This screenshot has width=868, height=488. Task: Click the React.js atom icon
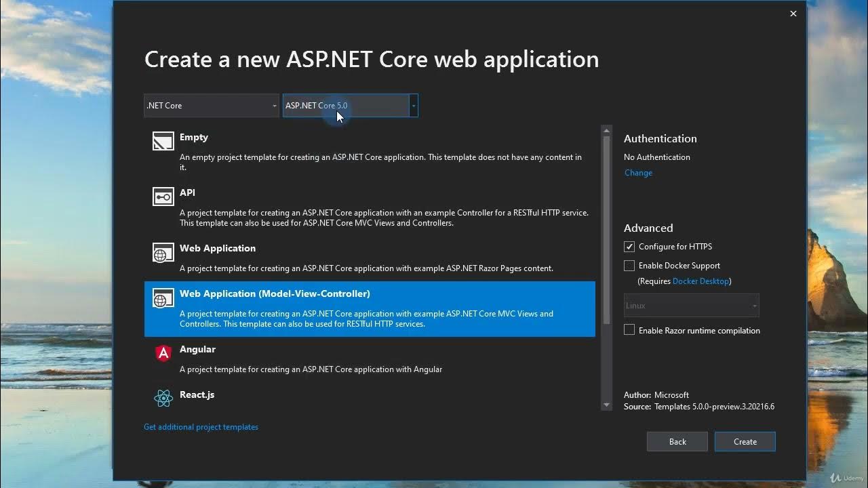pos(163,399)
